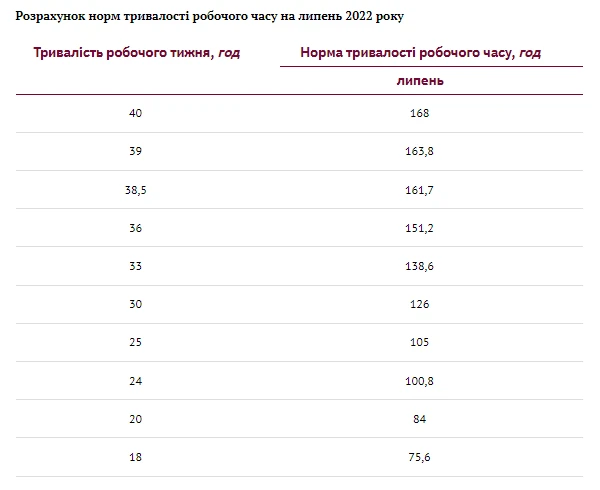This screenshot has height=490, width=600.
Task: Select the 151,2 norm value
Action: 420,228
